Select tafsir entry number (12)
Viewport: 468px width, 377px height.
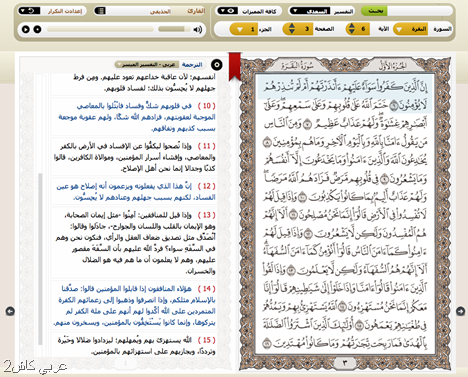(x=134, y=191)
